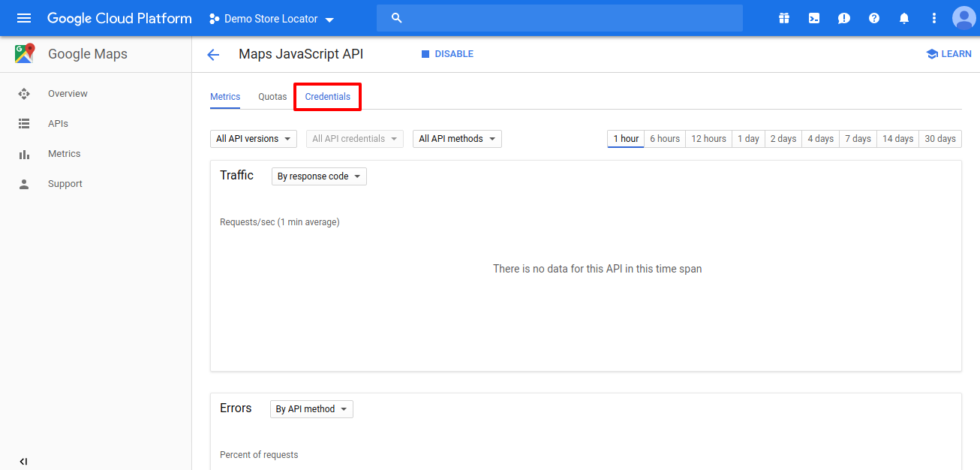Click the DISABLE API button
Viewport: 980px width, 470px height.
tap(447, 54)
